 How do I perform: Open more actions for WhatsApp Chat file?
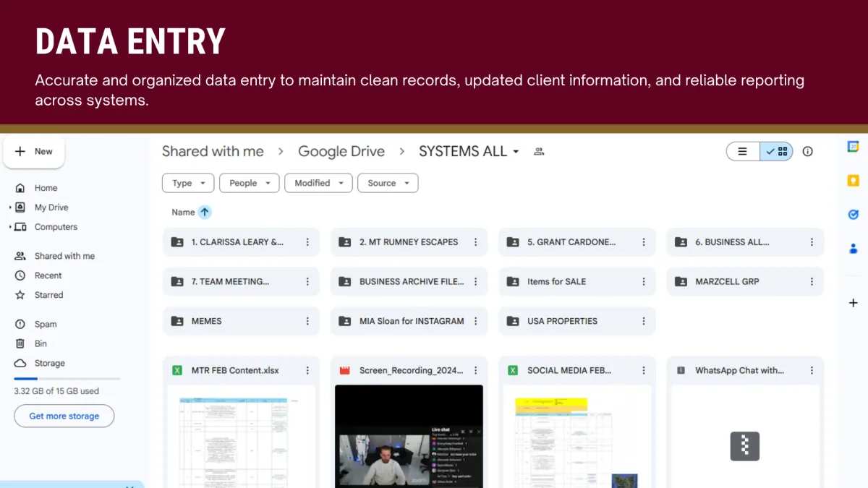click(x=812, y=370)
